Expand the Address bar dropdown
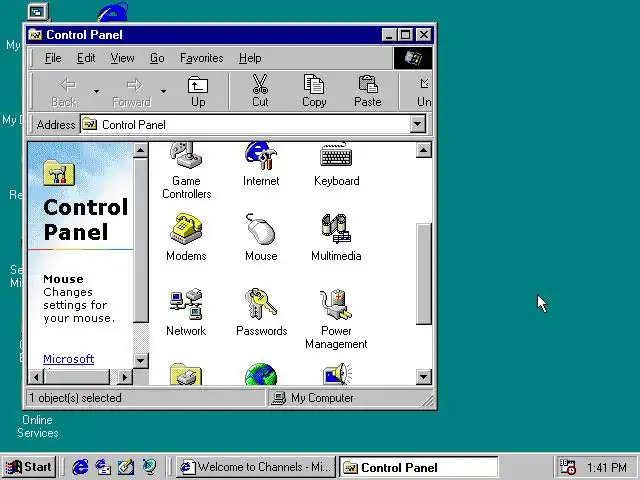The image size is (640, 480). 418,124
